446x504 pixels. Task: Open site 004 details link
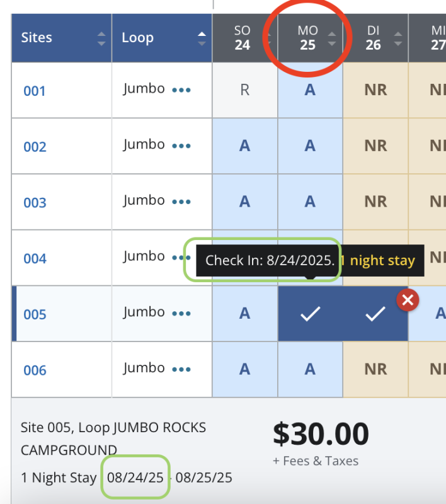35,259
